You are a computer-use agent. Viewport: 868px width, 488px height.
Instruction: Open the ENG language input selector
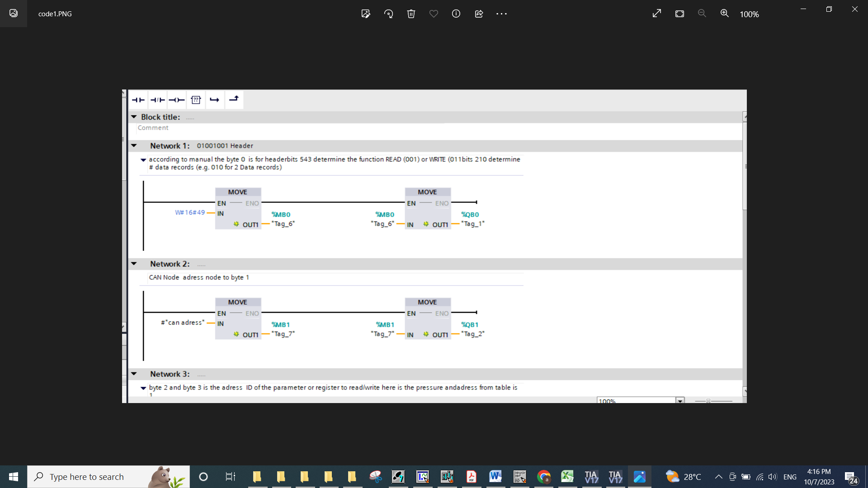coord(790,477)
